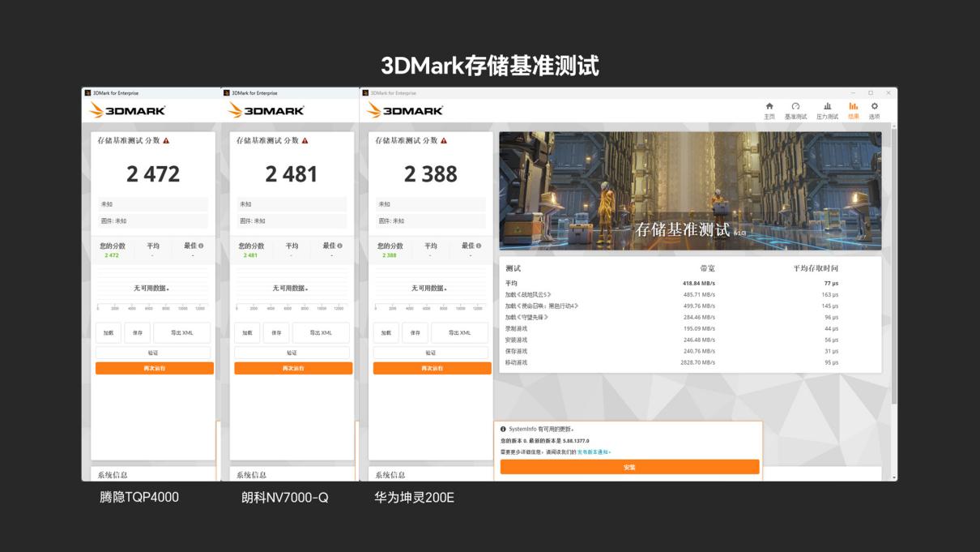Click warning triangle beside the 2 481 score title
Screen dimensions: 980x552
tap(305, 140)
